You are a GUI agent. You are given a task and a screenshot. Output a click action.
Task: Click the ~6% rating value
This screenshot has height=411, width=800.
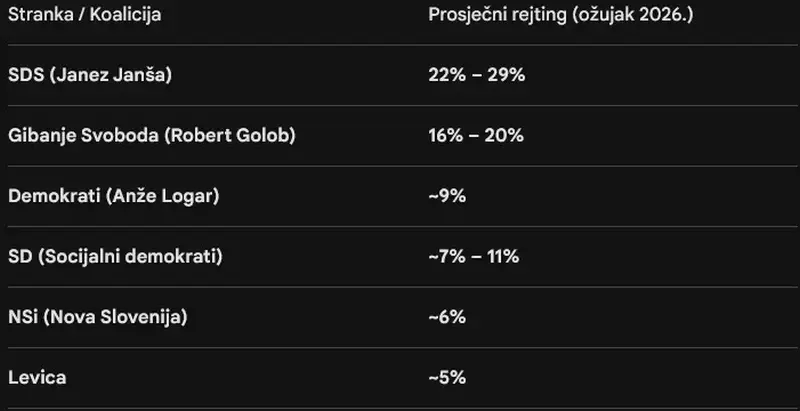(x=446, y=317)
